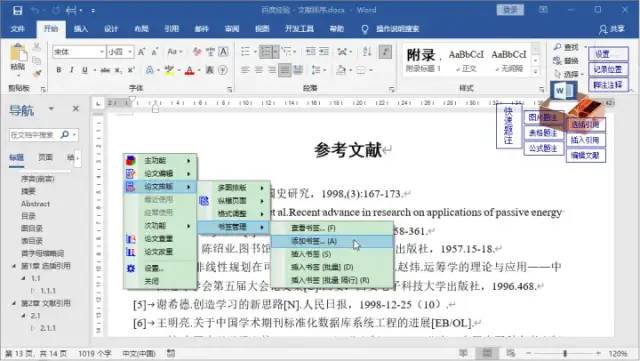Switch to the 插入 ribbon tab
Screen dimensions: 640x361
click(80, 29)
